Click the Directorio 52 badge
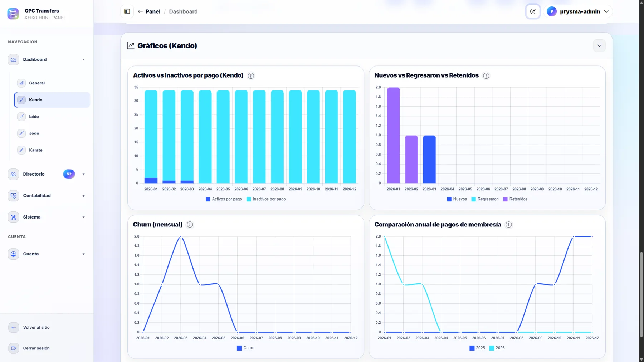This screenshot has height=362, width=644. [69, 174]
